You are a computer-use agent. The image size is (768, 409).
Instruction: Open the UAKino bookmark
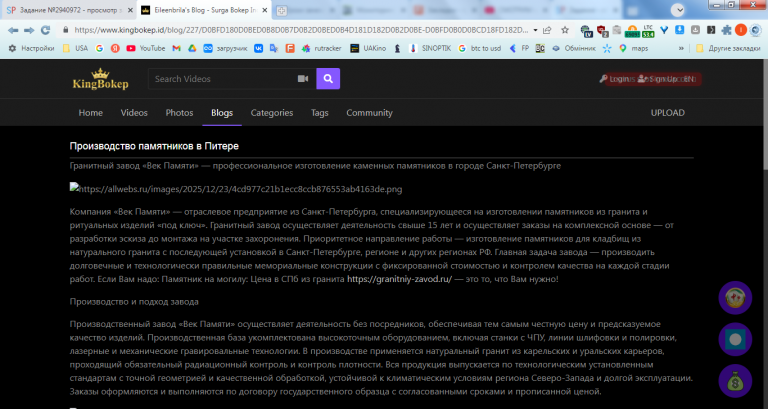coord(368,48)
